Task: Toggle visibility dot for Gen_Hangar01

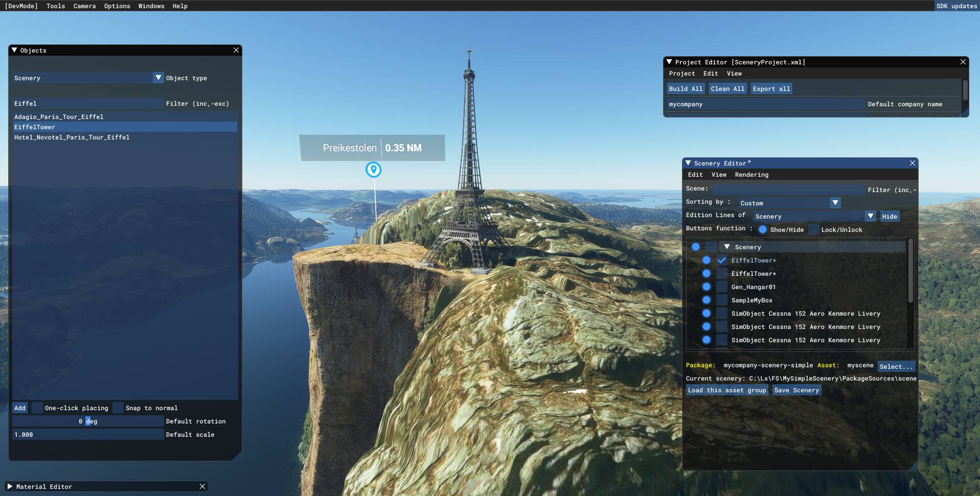Action: point(706,287)
